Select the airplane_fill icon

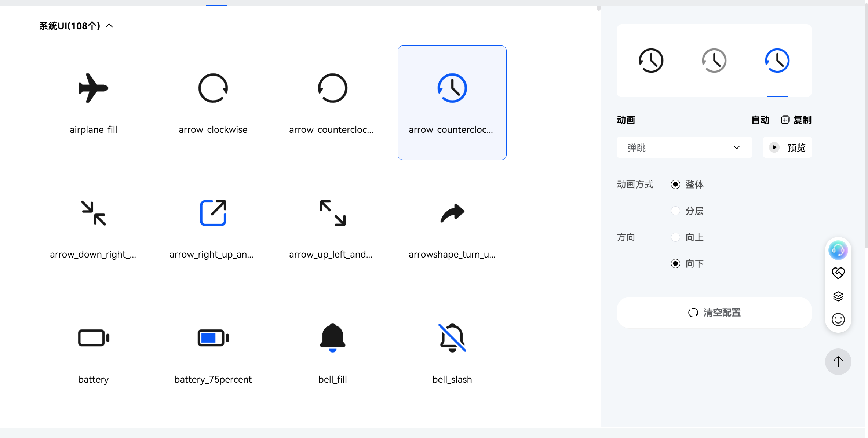pos(93,88)
